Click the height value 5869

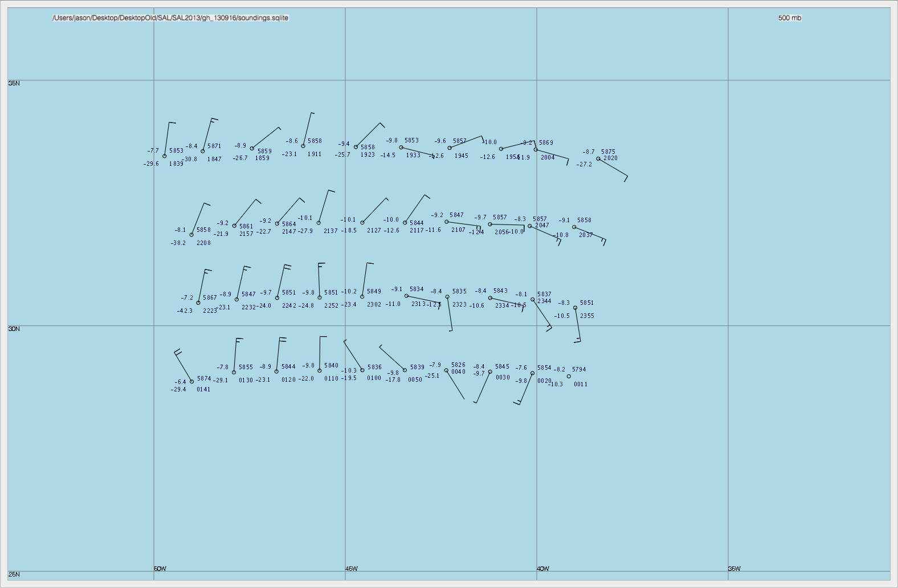[x=546, y=143]
